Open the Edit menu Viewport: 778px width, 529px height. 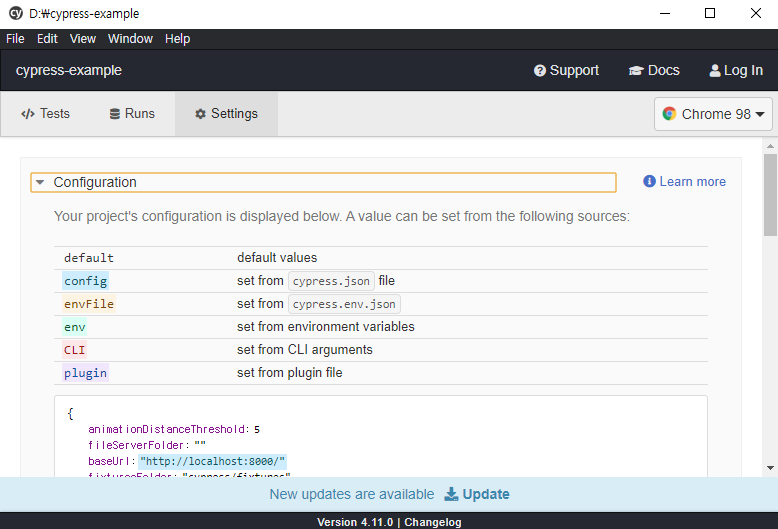47,39
